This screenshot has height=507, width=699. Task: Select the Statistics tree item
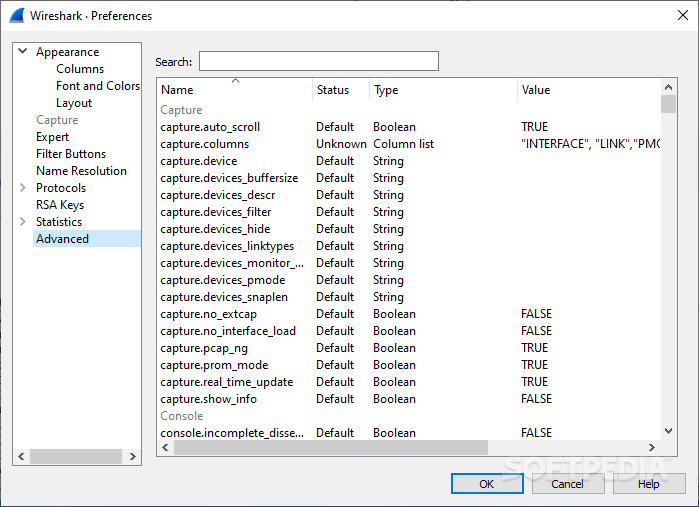(59, 222)
